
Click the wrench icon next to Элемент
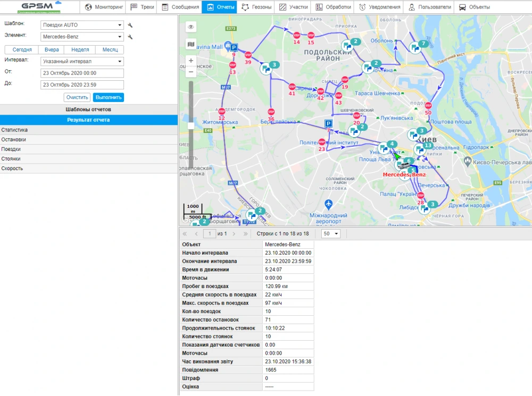click(x=130, y=37)
